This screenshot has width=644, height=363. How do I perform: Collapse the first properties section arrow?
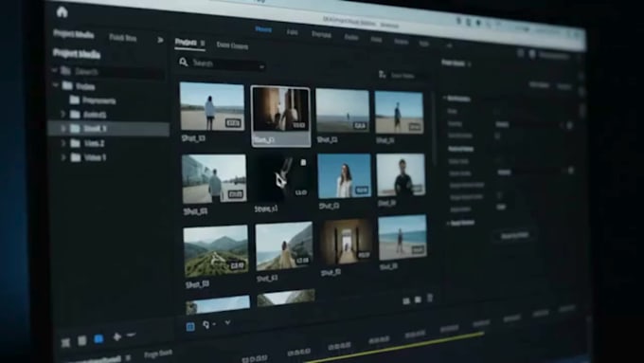(x=444, y=98)
